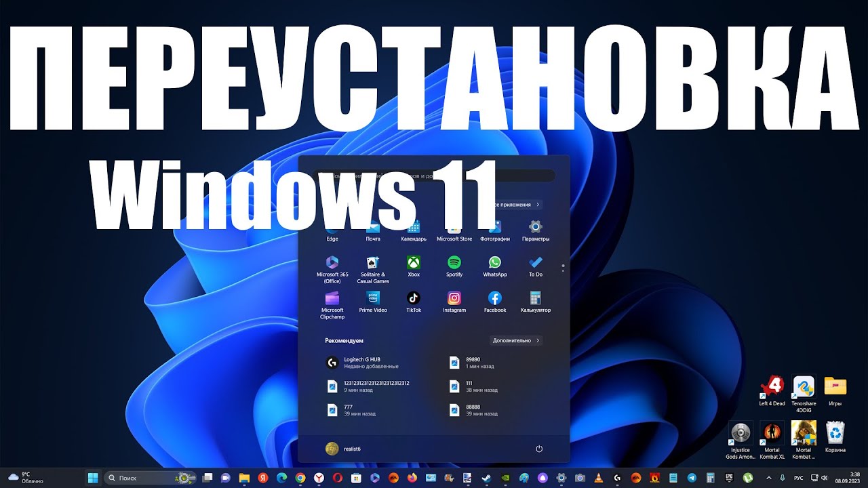Open Игры folder on desktop
The width and height of the screenshot is (868, 488).
(x=835, y=391)
